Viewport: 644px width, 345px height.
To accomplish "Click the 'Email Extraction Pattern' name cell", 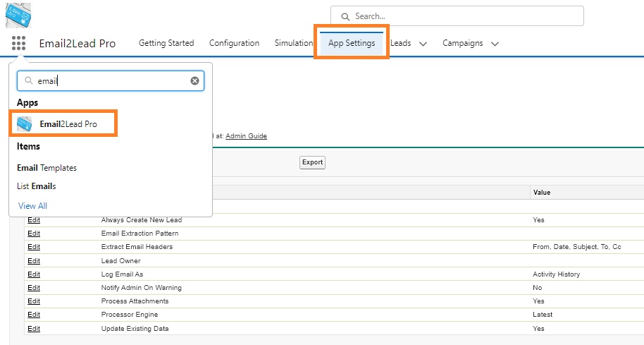I will [140, 233].
